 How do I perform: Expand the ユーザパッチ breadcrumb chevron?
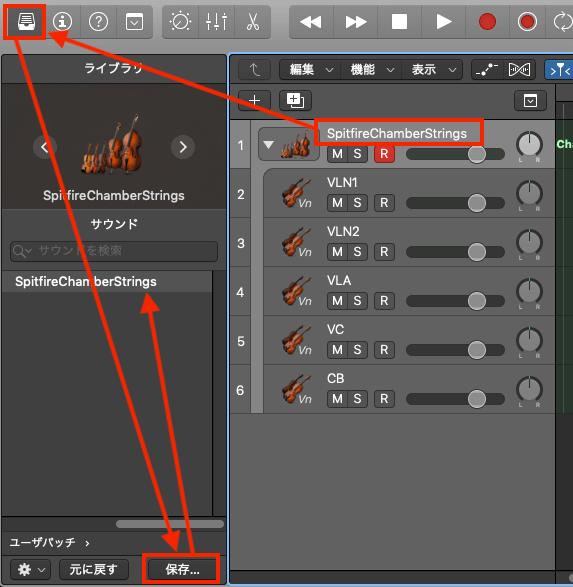(x=87, y=543)
